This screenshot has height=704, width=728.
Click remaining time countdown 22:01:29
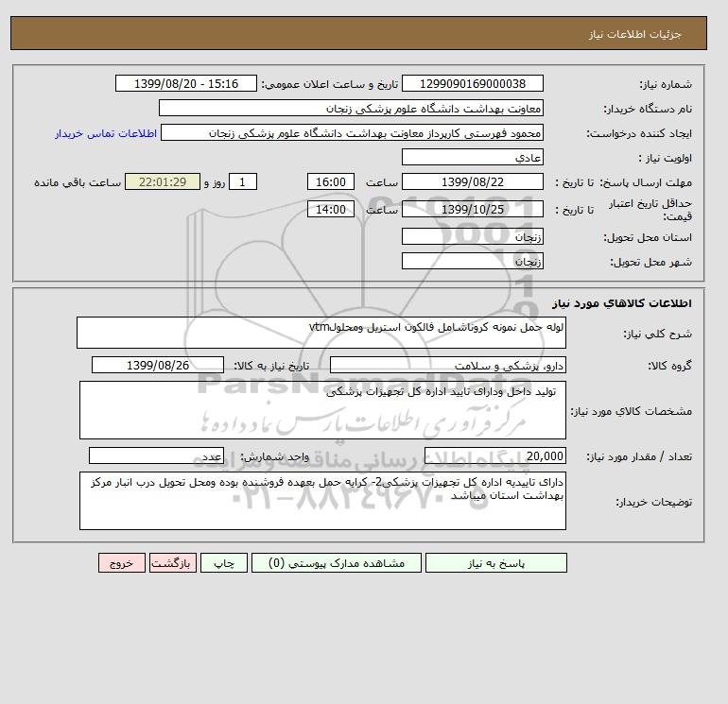click(163, 182)
